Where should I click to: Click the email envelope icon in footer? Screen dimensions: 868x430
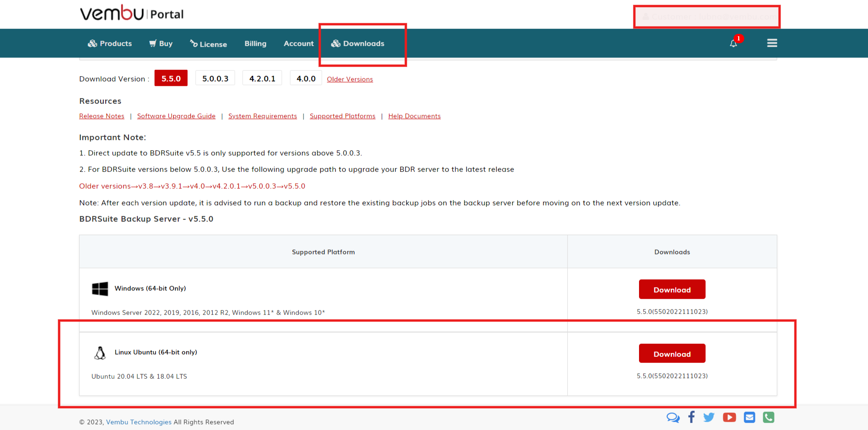point(749,417)
